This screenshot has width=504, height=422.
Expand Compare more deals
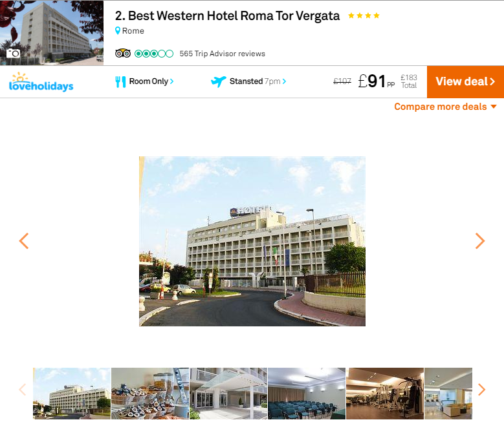(x=446, y=107)
